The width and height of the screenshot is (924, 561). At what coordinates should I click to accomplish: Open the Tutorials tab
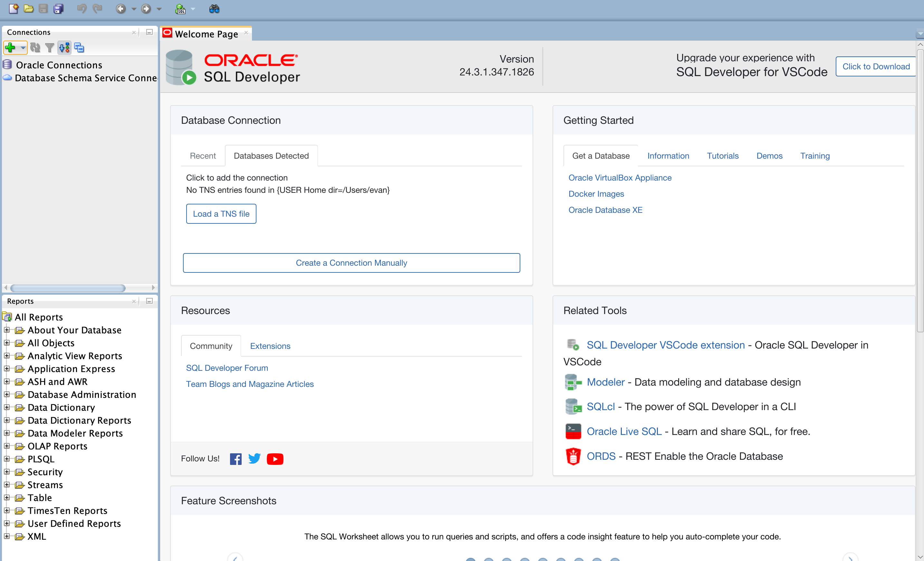(723, 156)
